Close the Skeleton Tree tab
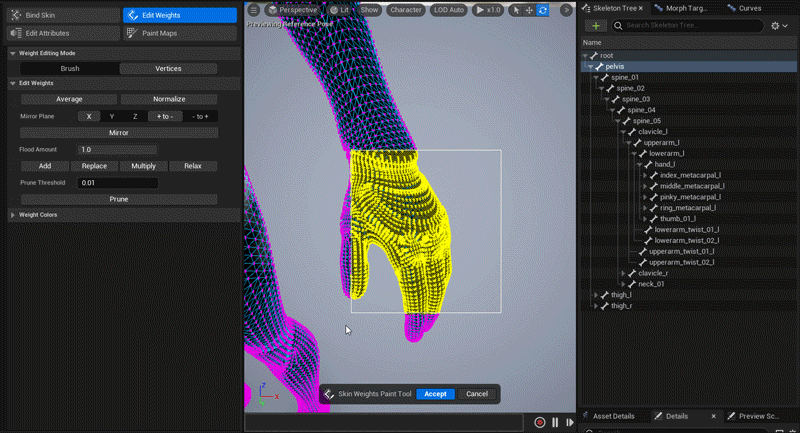800x433 pixels. (641, 8)
